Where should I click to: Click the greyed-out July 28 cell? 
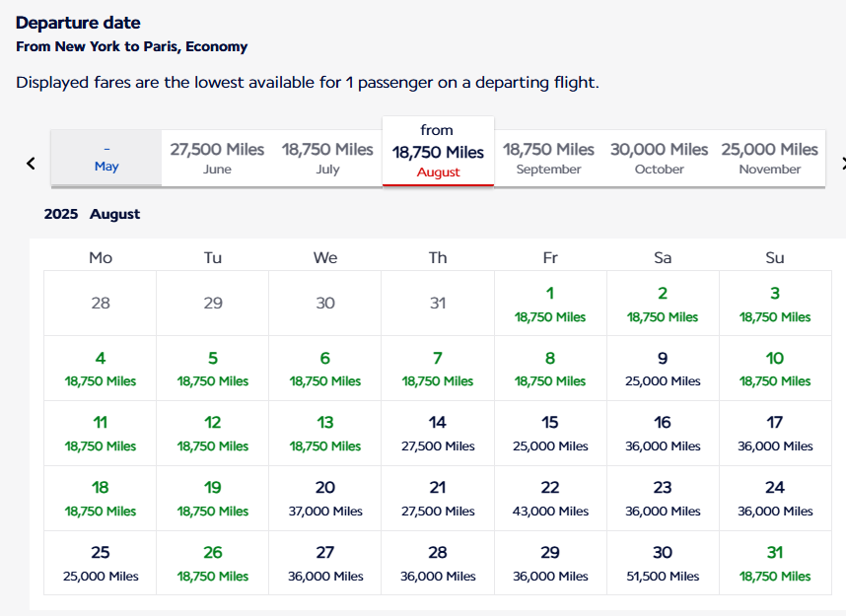101,304
